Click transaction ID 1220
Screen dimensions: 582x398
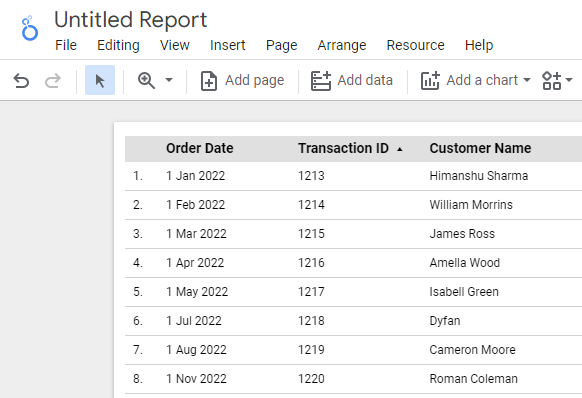pos(311,378)
